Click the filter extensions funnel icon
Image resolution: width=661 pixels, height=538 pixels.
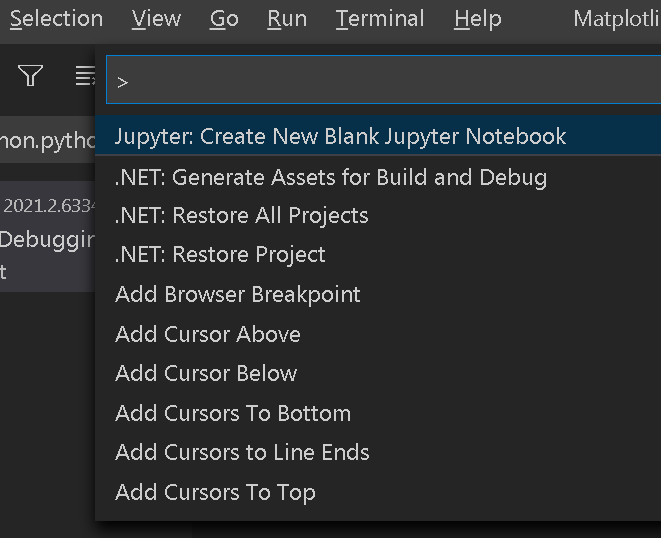coord(30,75)
